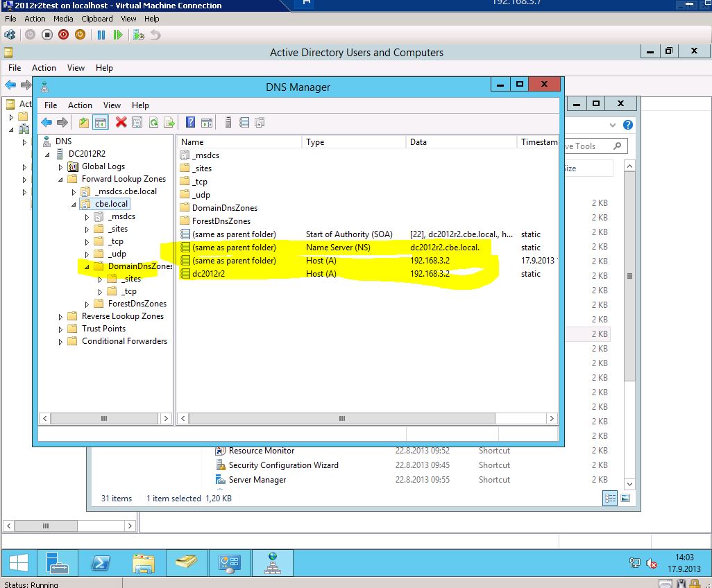Click Back arrow in Active Directory window

(x=10, y=85)
